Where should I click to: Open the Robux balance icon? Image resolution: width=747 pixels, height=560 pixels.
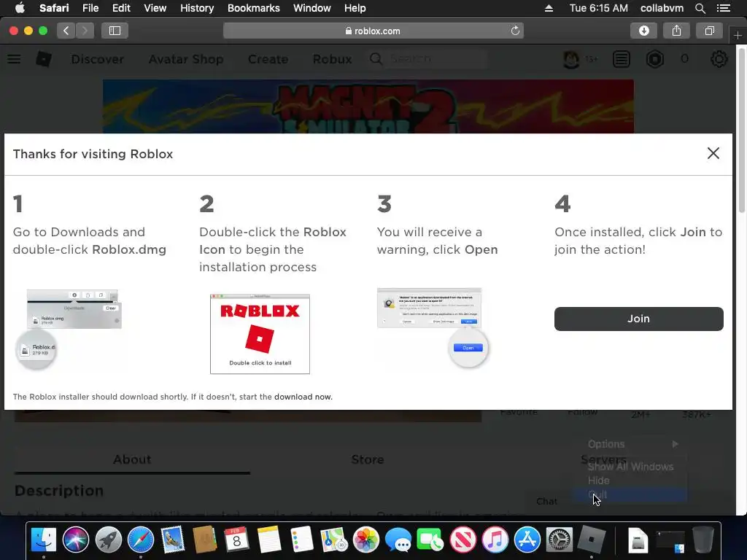pos(655,60)
